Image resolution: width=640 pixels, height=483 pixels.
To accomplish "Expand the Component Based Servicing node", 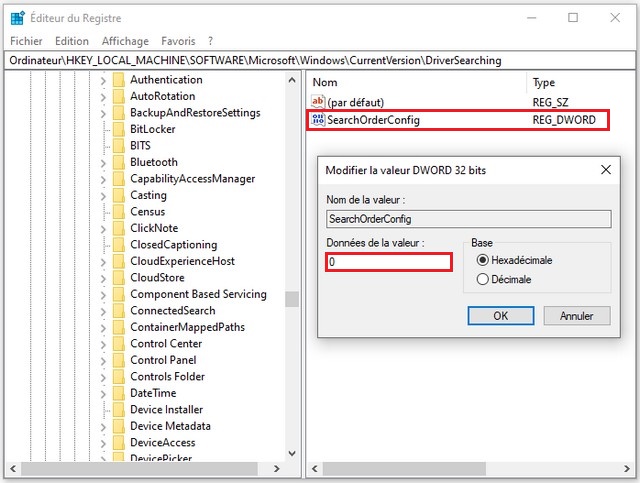I will pos(103,294).
